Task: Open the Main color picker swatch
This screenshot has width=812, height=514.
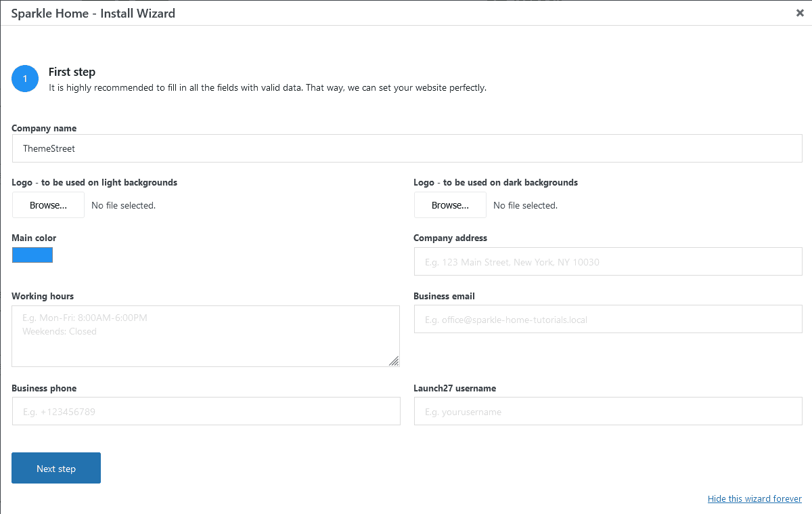Action: pyautogui.click(x=32, y=255)
